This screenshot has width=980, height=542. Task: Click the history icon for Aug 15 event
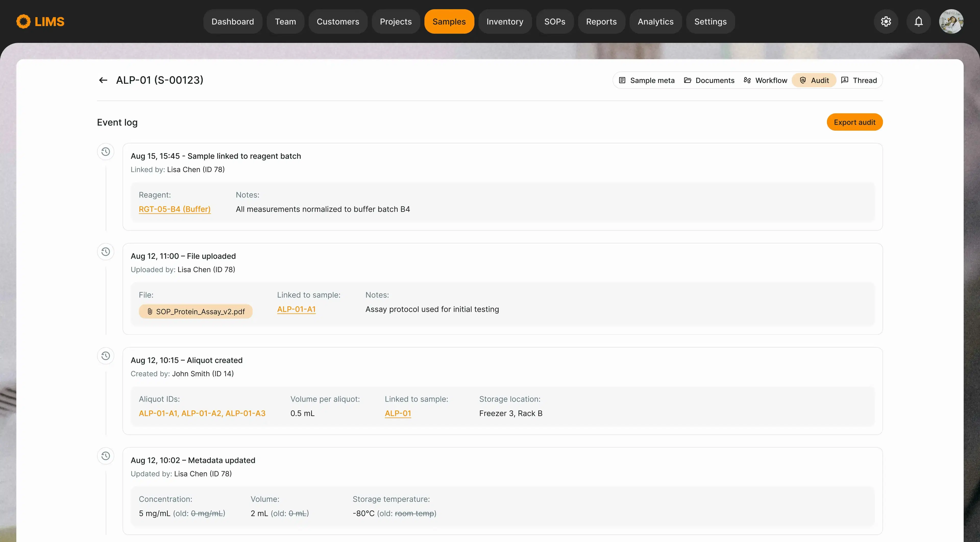click(106, 152)
